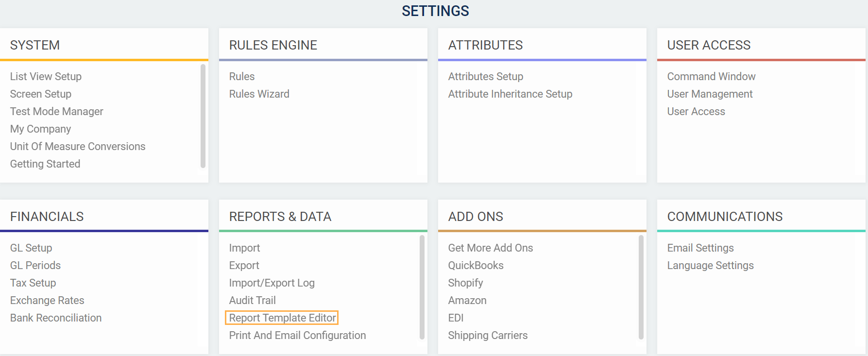Open Attributes Setup
The height and width of the screenshot is (356, 868).
tap(485, 76)
